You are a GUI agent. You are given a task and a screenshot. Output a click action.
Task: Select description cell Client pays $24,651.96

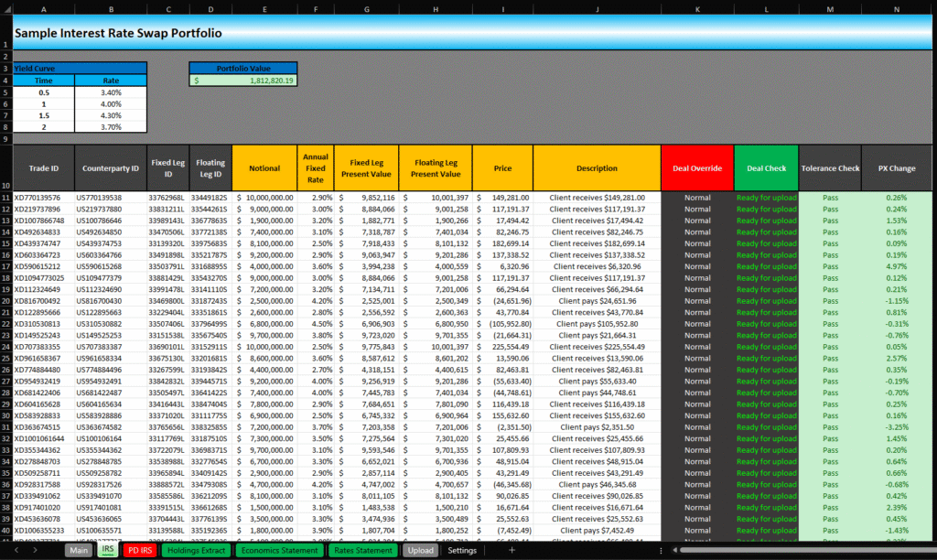597,301
